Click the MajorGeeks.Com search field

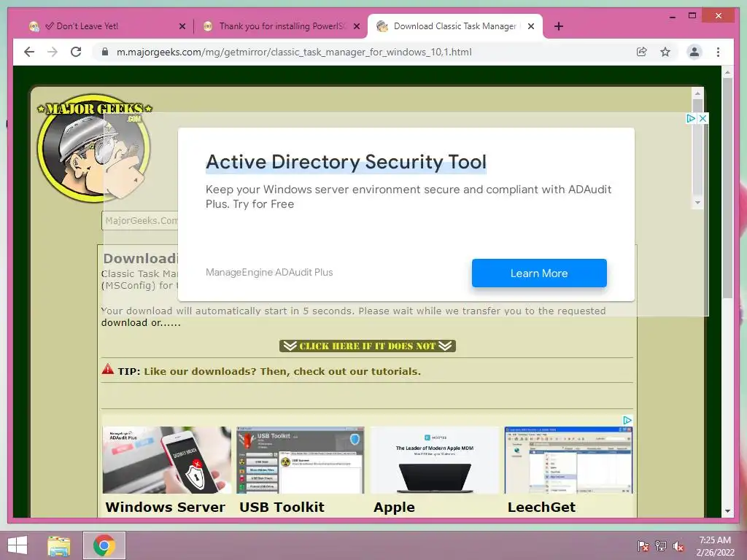coord(140,221)
